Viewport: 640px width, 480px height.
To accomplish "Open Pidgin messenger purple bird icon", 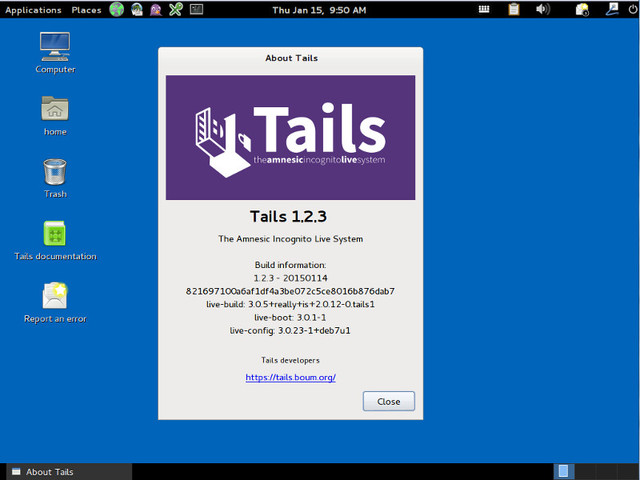I will click(156, 9).
